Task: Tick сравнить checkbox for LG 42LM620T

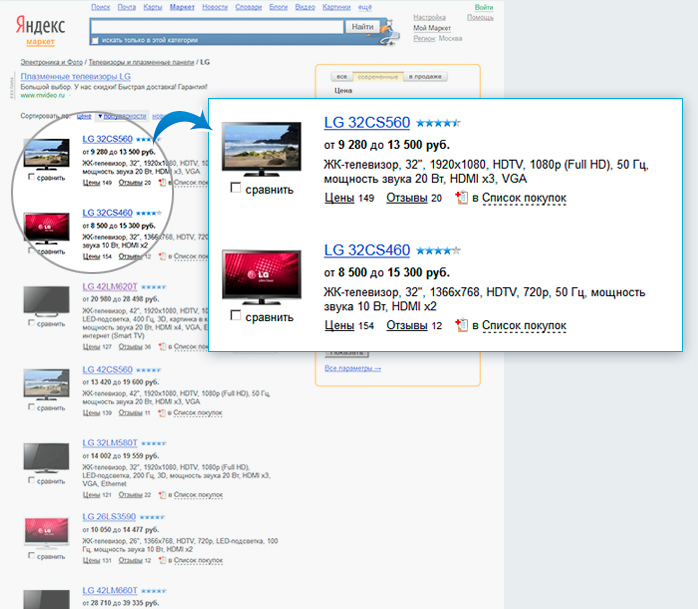Action: tap(31, 322)
